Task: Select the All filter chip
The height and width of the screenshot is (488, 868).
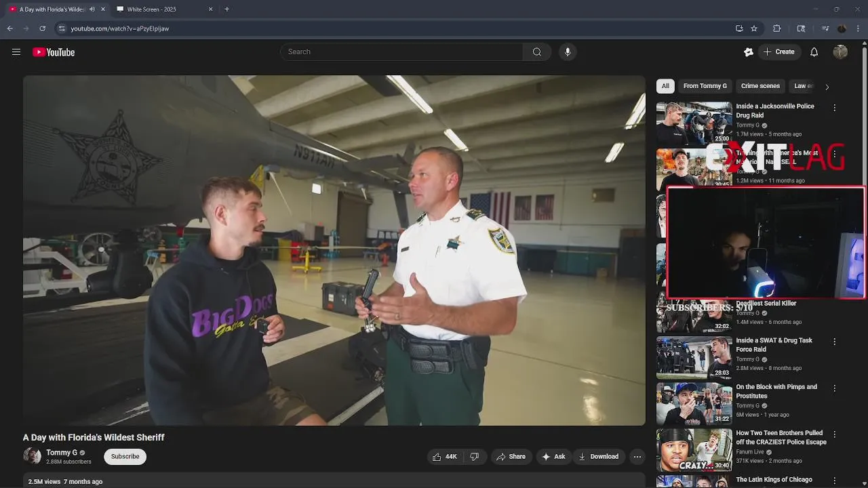Action: point(665,86)
